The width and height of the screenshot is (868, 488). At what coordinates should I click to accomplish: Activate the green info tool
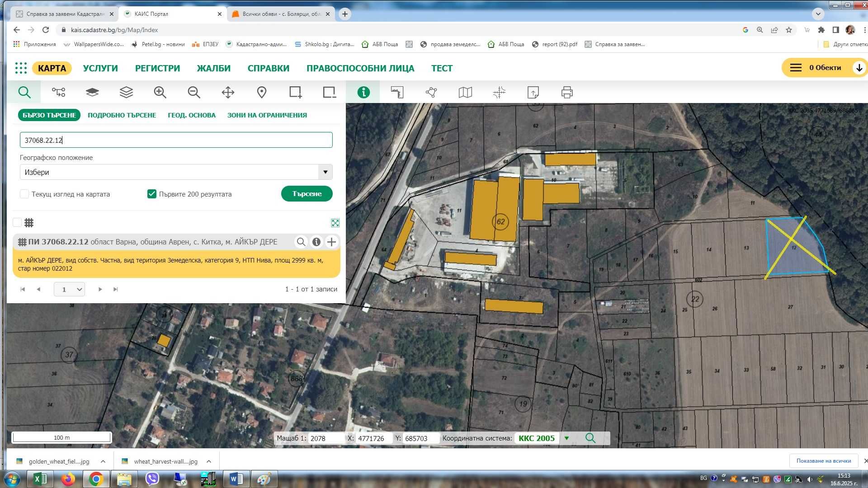[363, 93]
